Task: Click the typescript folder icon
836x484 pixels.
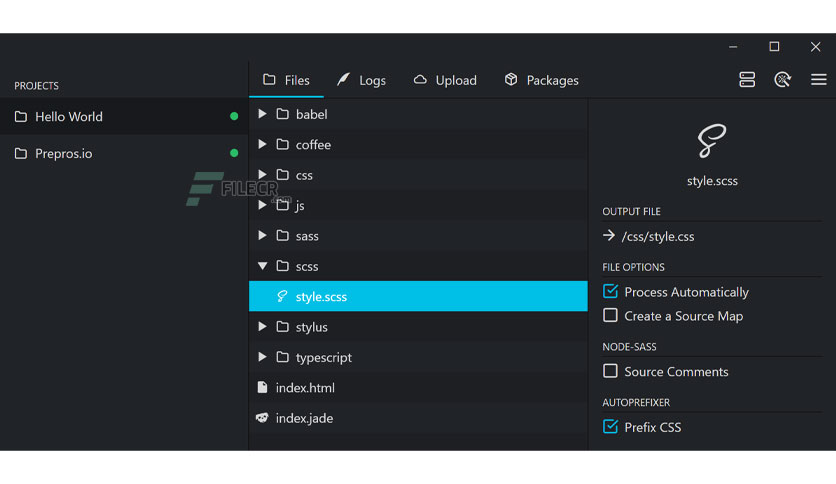Action: coord(283,357)
